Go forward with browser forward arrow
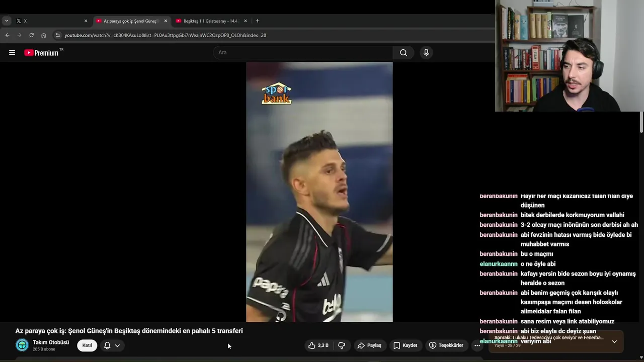Image resolution: width=644 pixels, height=362 pixels. coord(19,35)
